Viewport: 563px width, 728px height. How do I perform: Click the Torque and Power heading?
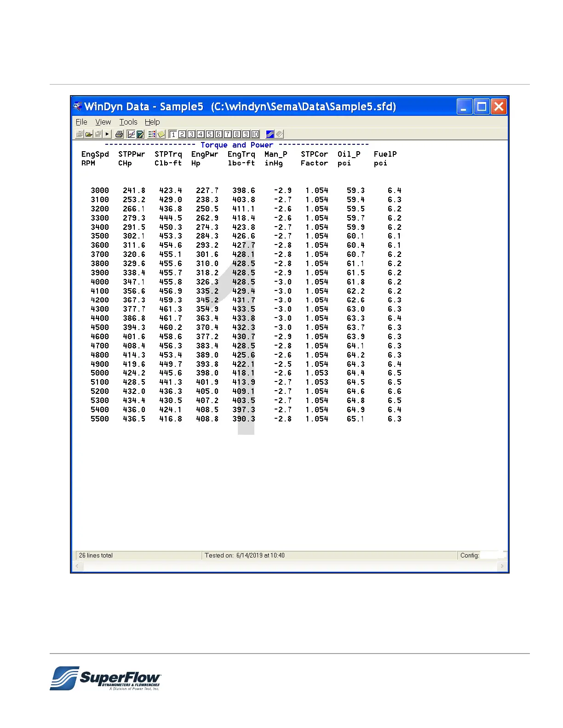click(237, 145)
